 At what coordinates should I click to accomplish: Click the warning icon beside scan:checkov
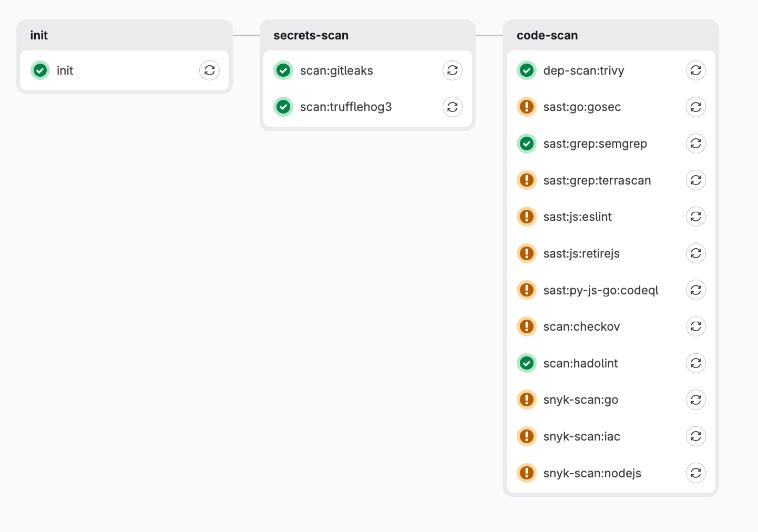pyautogui.click(x=527, y=326)
